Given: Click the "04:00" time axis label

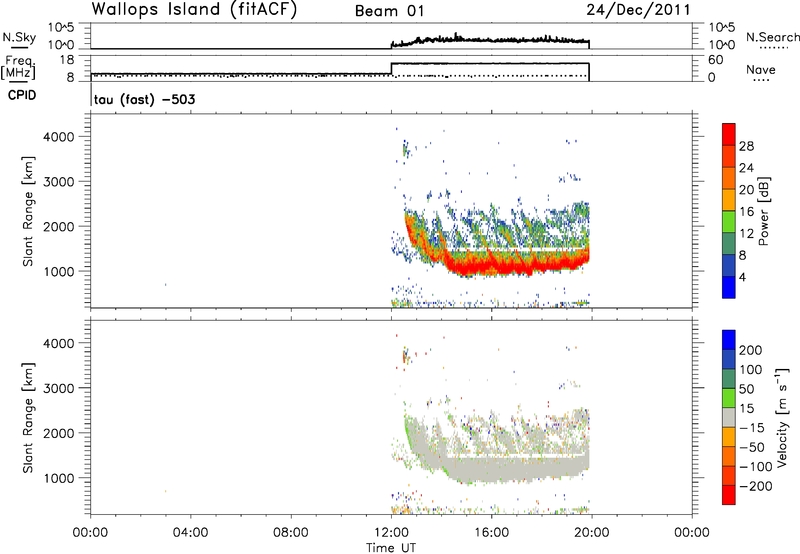Looking at the screenshot, I should 190,532.
